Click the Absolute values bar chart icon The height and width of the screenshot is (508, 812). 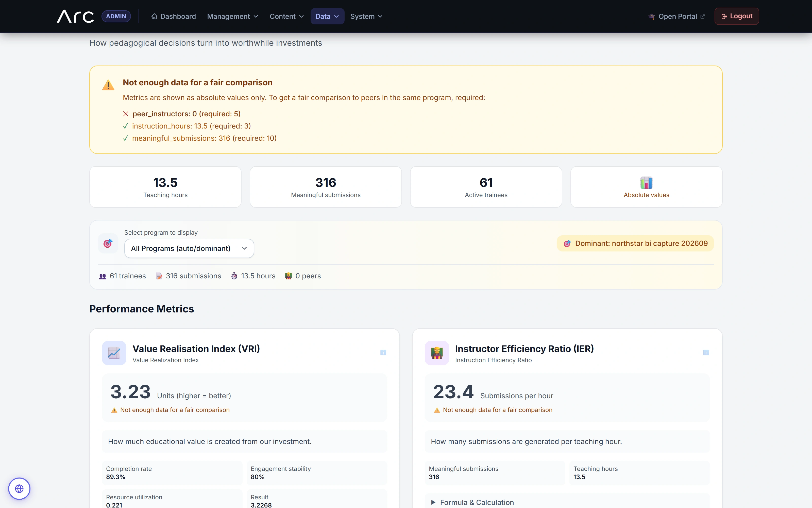click(x=646, y=183)
